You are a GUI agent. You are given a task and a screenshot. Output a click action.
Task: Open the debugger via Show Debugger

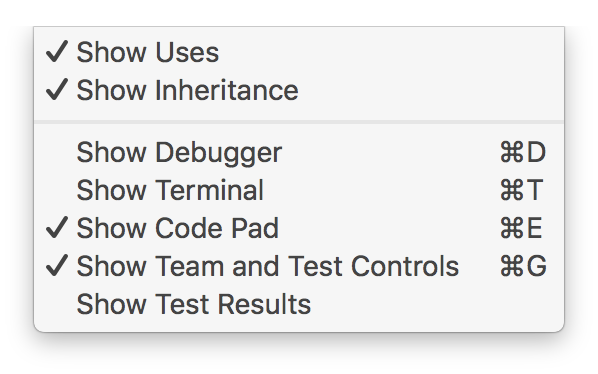pos(299,152)
